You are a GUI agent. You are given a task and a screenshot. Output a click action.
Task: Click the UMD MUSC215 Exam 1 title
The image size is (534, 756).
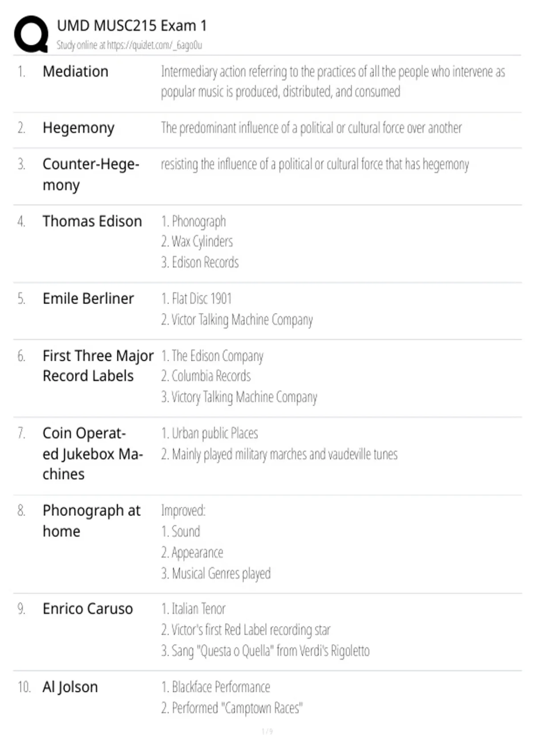132,26
